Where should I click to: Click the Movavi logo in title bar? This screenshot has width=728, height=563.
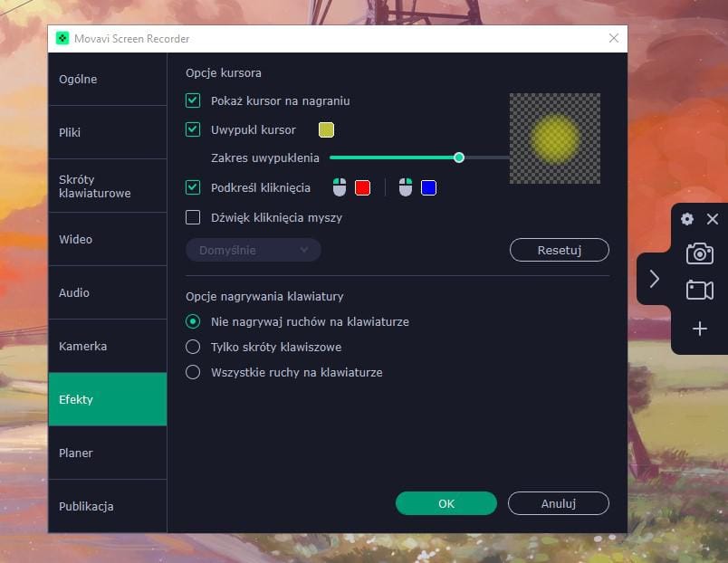click(x=62, y=39)
